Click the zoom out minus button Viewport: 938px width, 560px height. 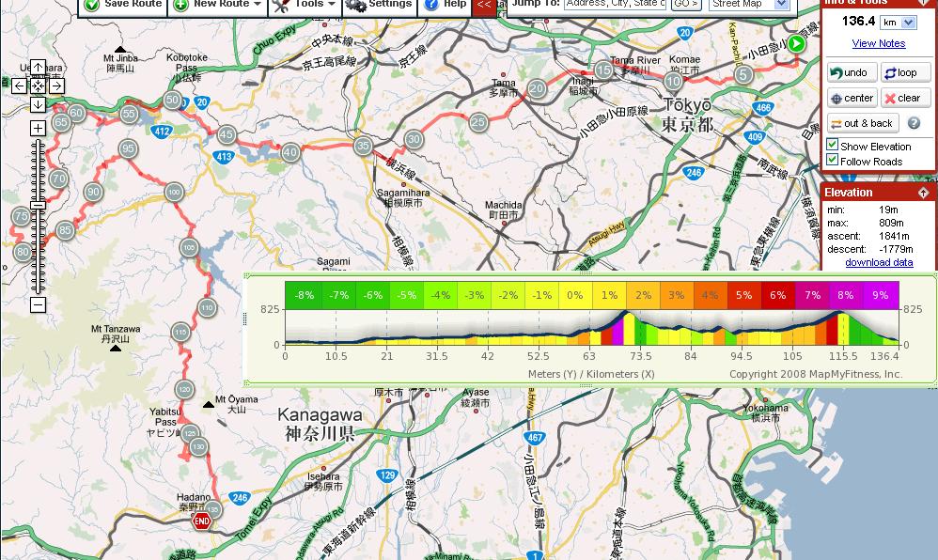(38, 304)
